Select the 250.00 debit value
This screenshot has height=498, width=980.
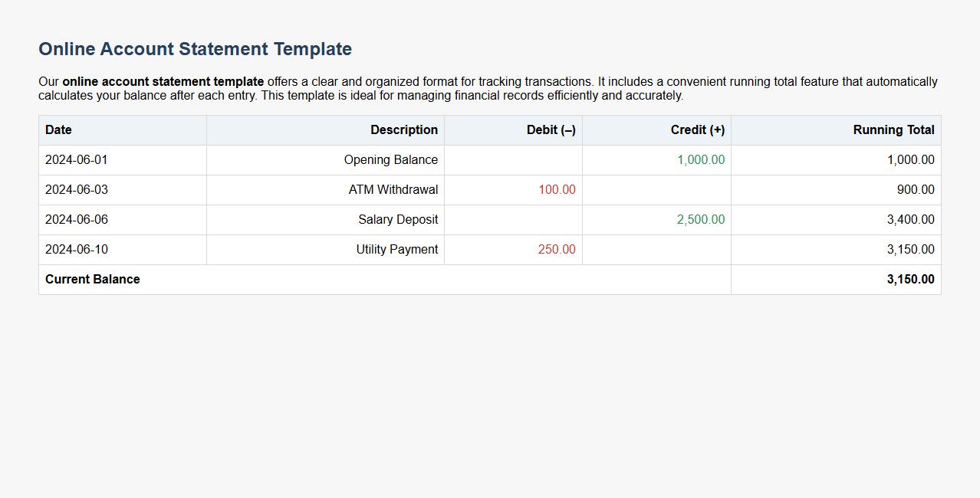point(557,249)
